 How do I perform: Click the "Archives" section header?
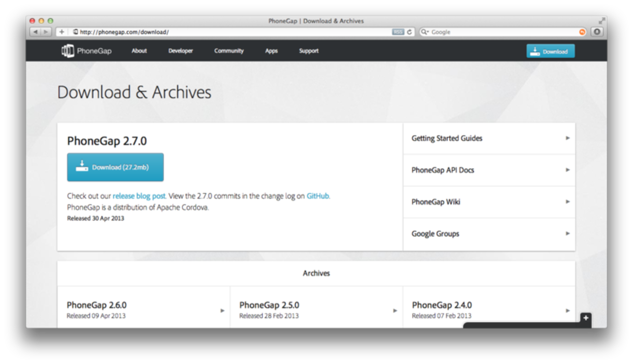point(316,273)
